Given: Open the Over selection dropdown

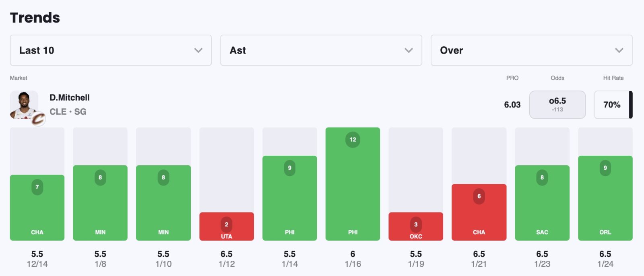Looking at the screenshot, I should [x=531, y=50].
